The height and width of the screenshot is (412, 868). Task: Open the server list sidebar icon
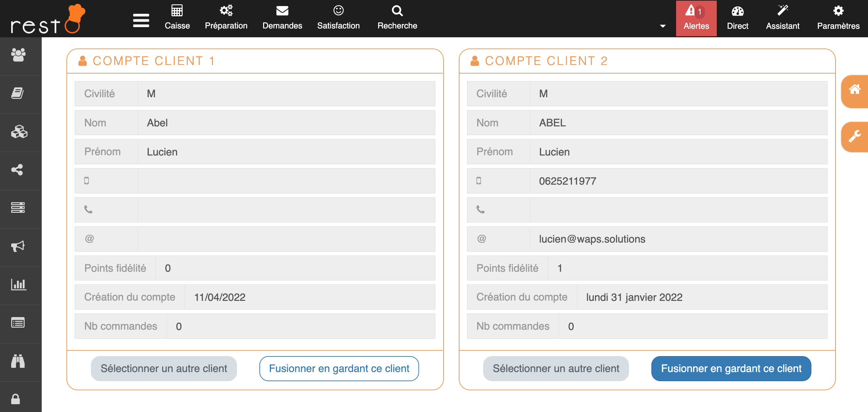(18, 208)
